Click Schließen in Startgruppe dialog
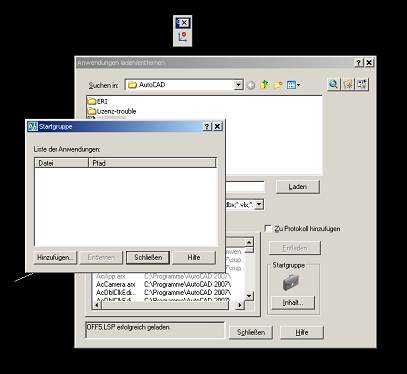Viewport: 407px width, 374px height. pos(148,258)
